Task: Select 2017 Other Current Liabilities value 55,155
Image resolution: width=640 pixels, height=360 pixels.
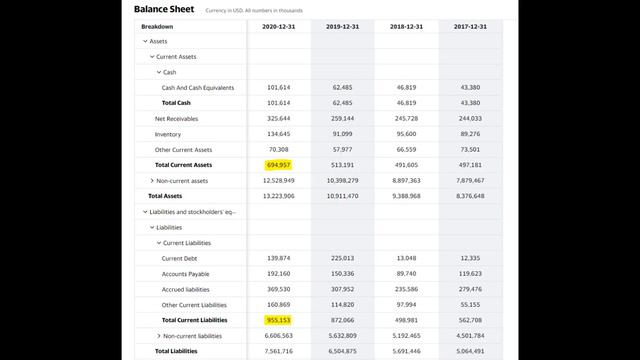Action: 470,304
